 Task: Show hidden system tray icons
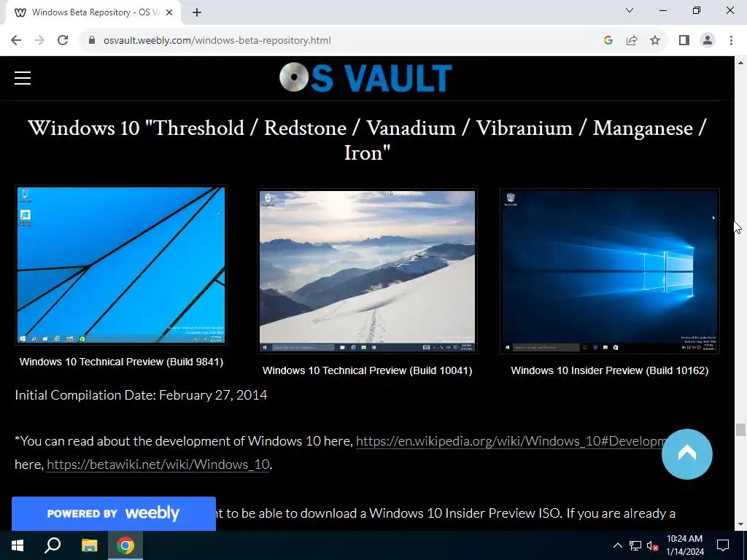coord(617,545)
